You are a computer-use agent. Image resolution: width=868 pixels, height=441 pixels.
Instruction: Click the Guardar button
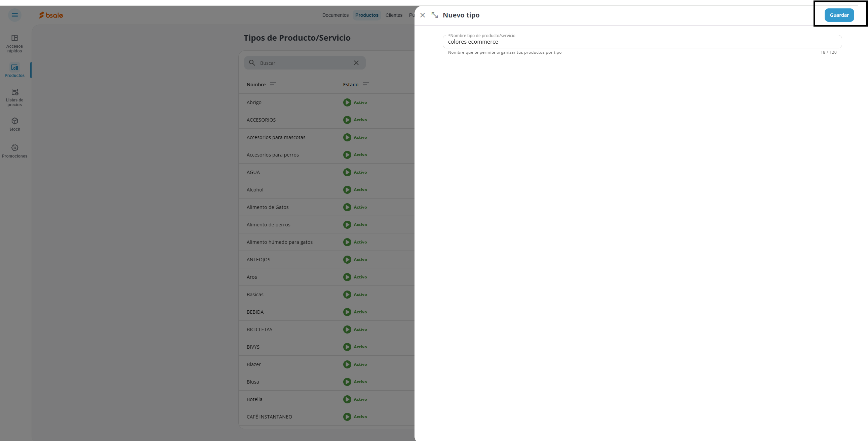839,15
